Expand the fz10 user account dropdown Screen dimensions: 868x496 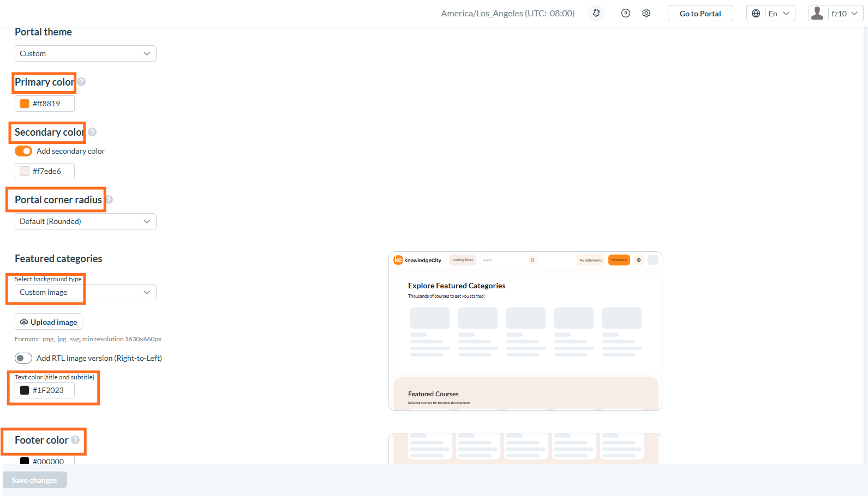pyautogui.click(x=836, y=13)
